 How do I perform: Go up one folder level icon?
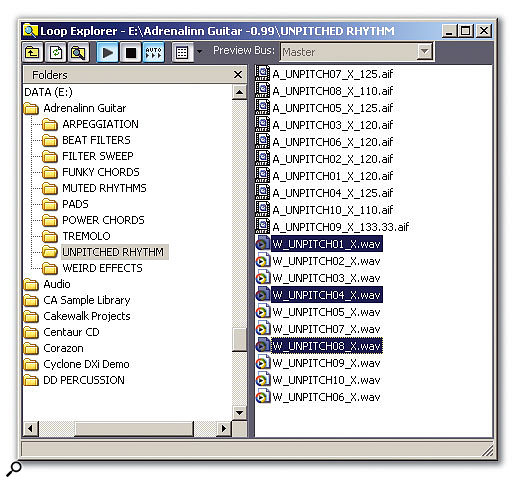tap(32, 52)
